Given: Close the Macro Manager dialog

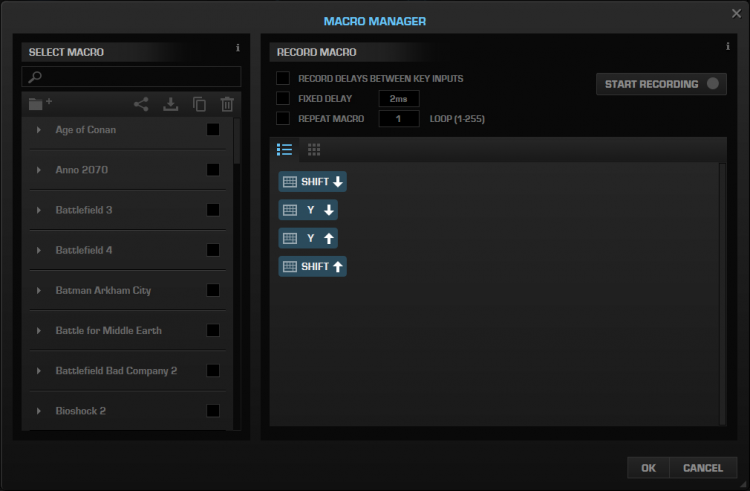Looking at the screenshot, I should (736, 13).
